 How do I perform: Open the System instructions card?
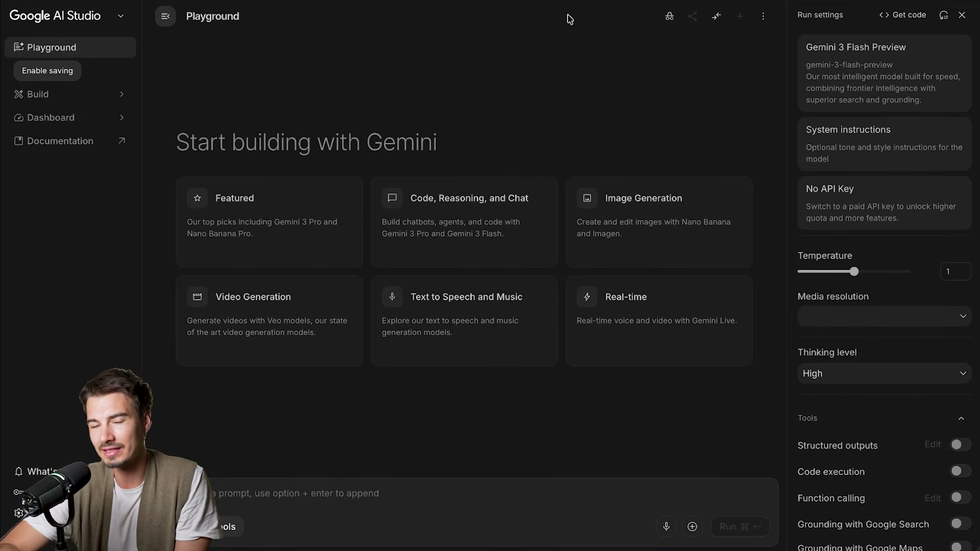[x=885, y=144]
